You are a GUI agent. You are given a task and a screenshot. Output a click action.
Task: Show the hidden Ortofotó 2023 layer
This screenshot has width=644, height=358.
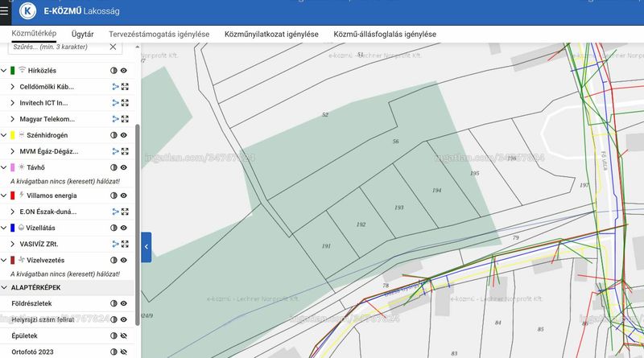pos(124,352)
